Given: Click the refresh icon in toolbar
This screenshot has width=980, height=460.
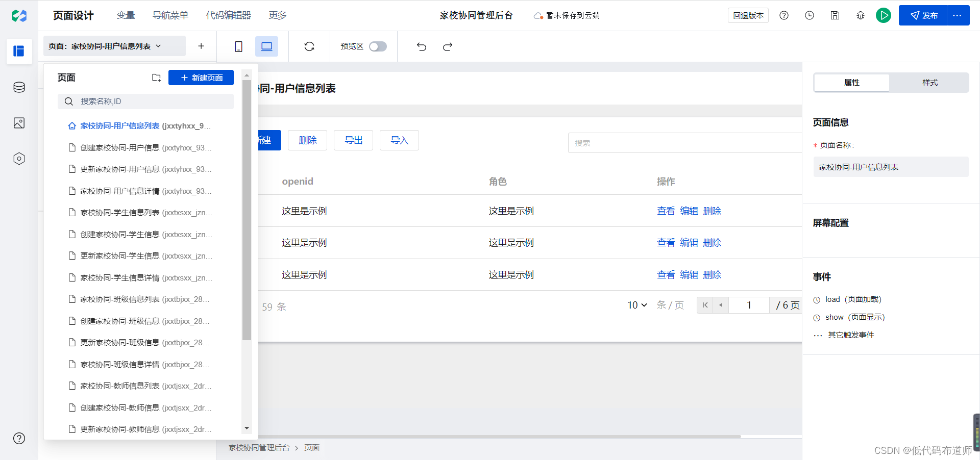Looking at the screenshot, I should [x=309, y=46].
